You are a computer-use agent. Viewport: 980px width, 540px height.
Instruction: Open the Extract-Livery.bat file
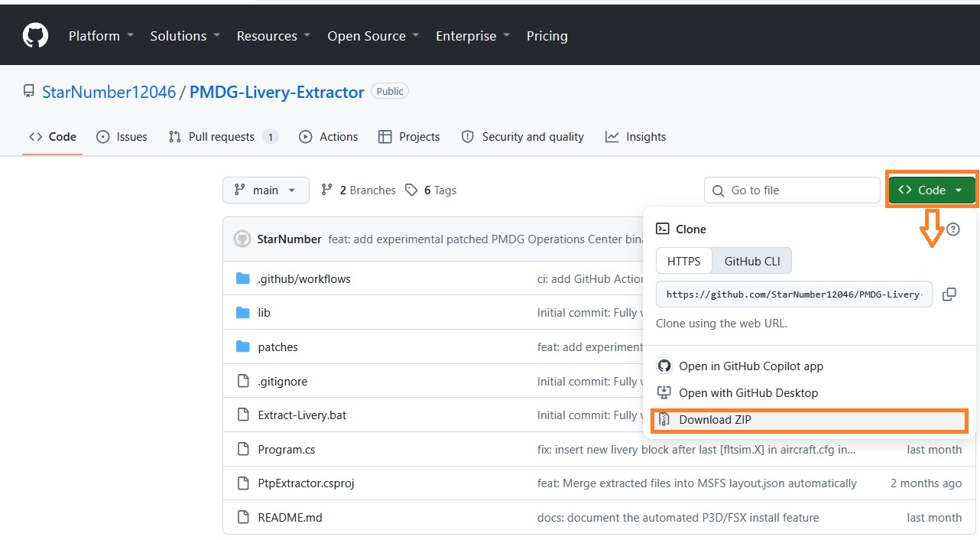tap(302, 415)
